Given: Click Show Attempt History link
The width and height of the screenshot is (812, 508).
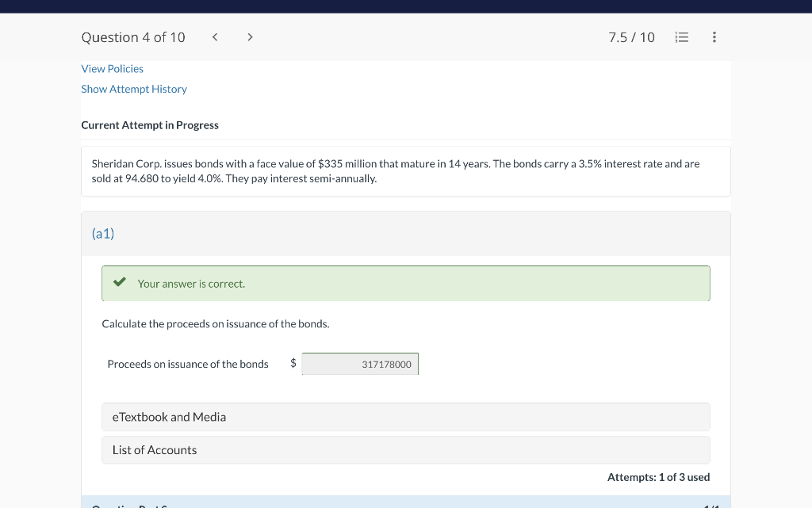Looking at the screenshot, I should (134, 89).
